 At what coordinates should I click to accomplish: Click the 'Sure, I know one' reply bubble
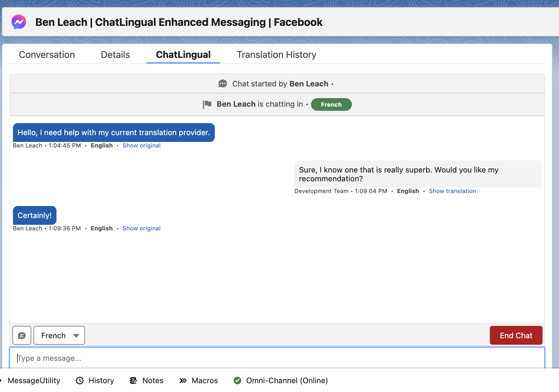pyautogui.click(x=418, y=174)
